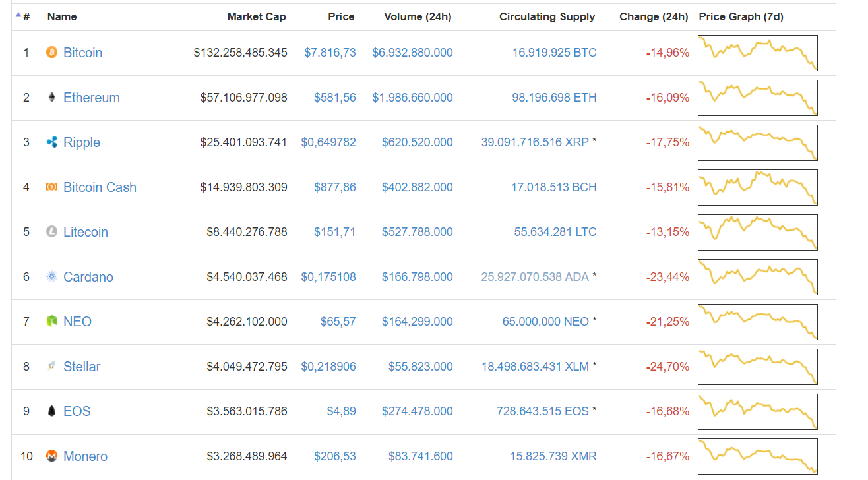The image size is (868, 480).
Task: Sort by the Market Cap header
Action: 257,16
